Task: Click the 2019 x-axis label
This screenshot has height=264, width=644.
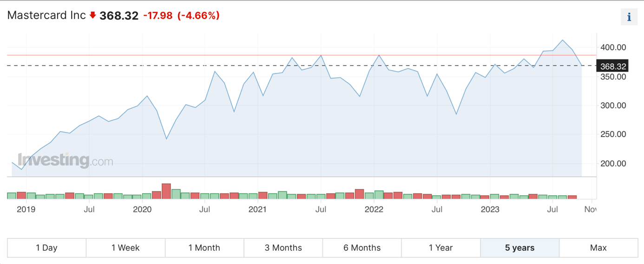Action: pyautogui.click(x=26, y=210)
